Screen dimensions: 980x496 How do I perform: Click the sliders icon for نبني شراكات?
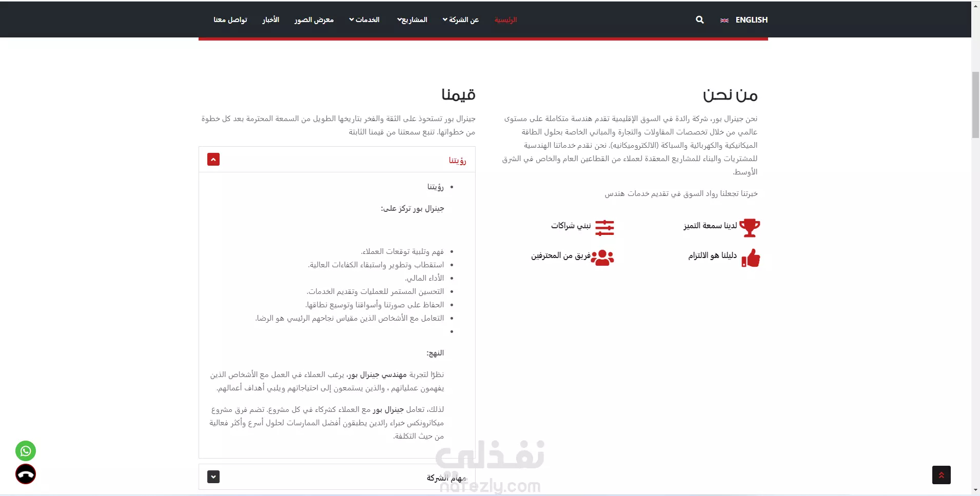[x=604, y=227]
